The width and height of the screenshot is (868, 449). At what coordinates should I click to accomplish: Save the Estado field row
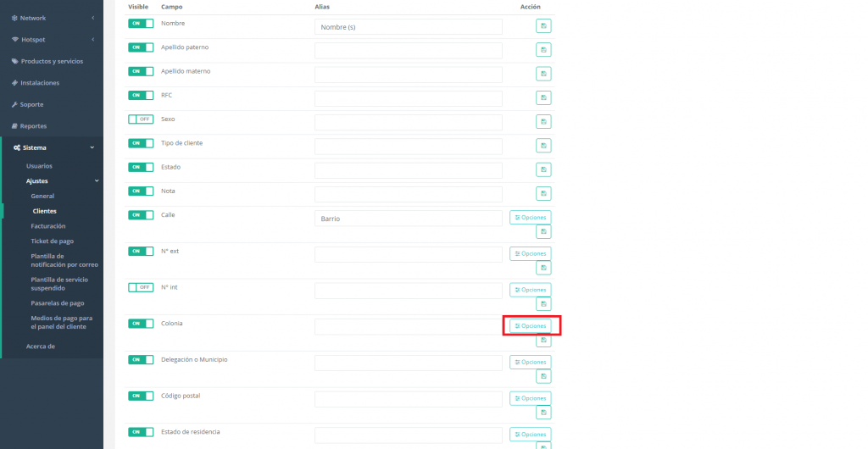[543, 169]
